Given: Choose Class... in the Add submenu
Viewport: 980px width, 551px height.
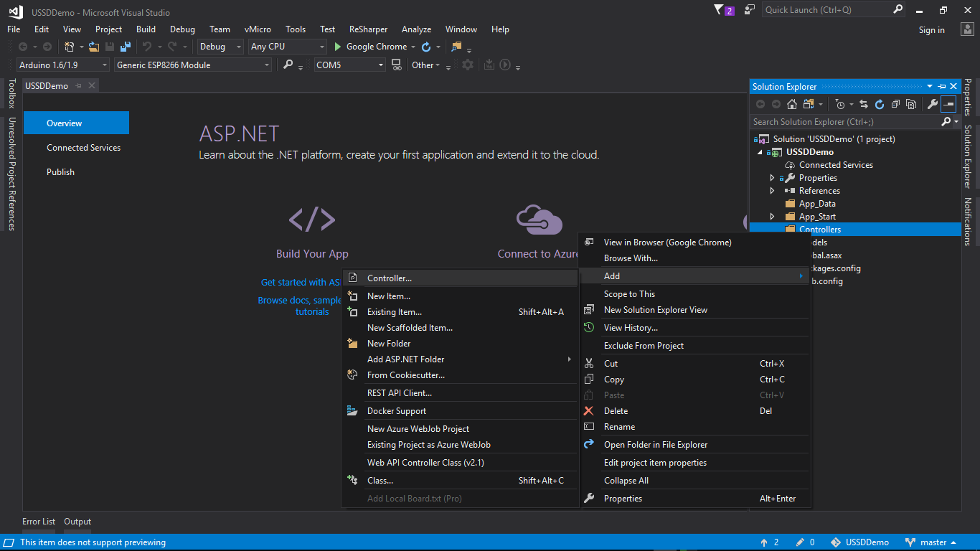Looking at the screenshot, I should [460, 481].
